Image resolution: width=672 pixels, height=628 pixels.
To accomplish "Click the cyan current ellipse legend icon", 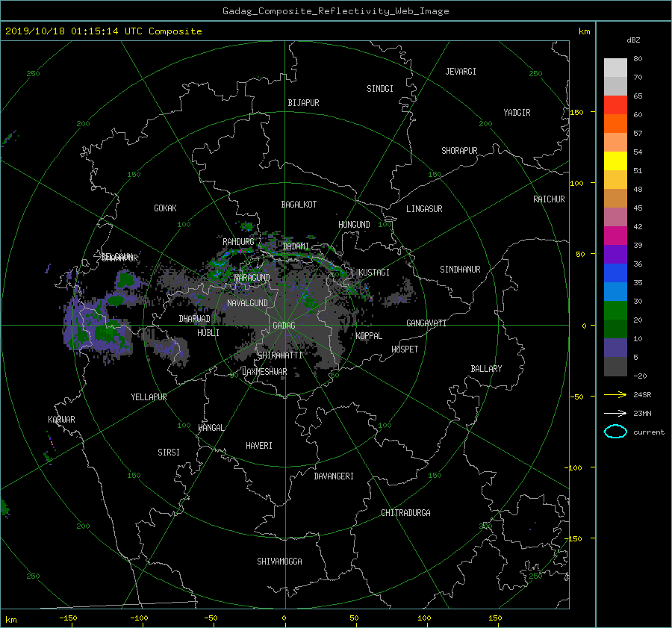I will pyautogui.click(x=615, y=432).
